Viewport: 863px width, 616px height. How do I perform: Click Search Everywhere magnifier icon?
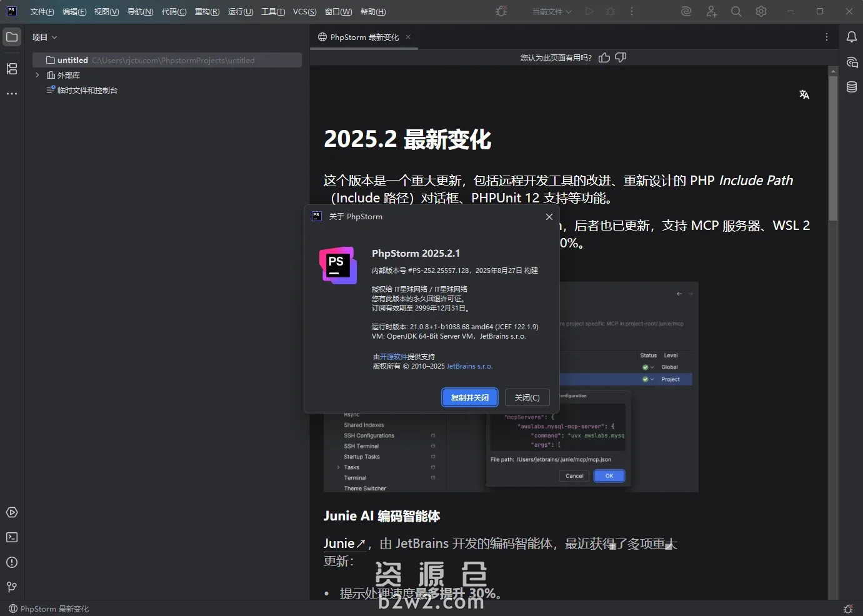coord(736,11)
